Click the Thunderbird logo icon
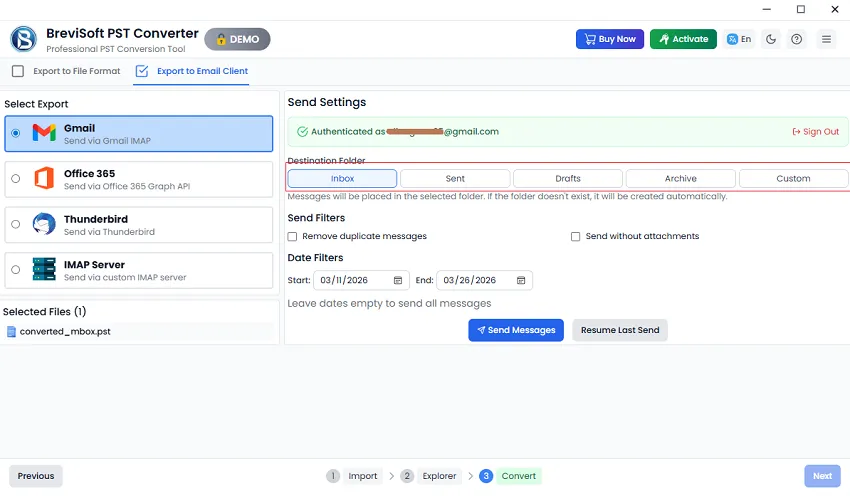The height and width of the screenshot is (496, 850). click(x=44, y=224)
